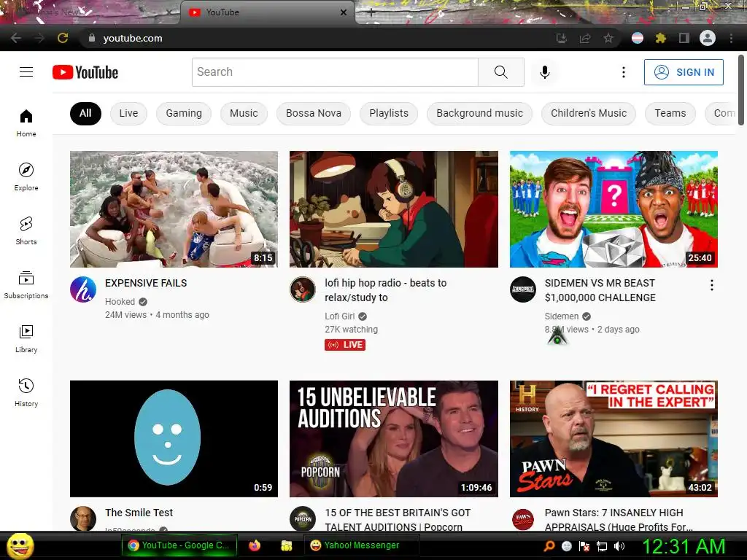
Task: Click the Firefox icon in the taskbar
Action: [255, 545]
